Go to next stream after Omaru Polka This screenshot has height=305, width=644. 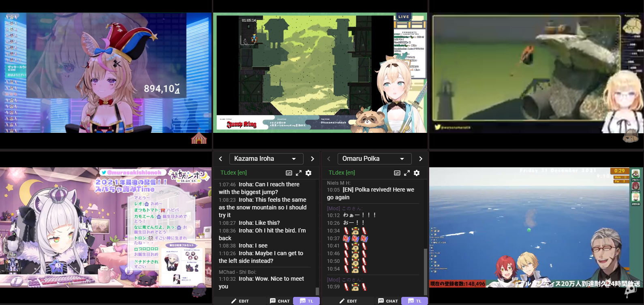coord(421,159)
